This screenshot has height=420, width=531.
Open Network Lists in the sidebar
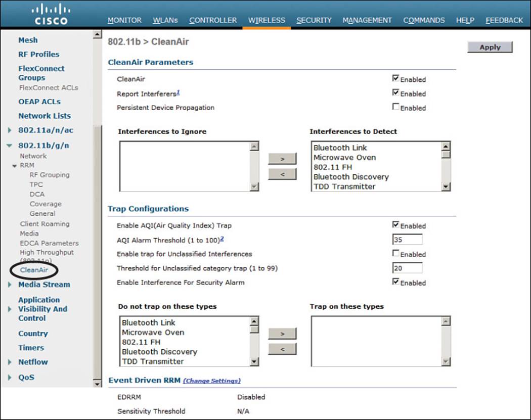45,116
